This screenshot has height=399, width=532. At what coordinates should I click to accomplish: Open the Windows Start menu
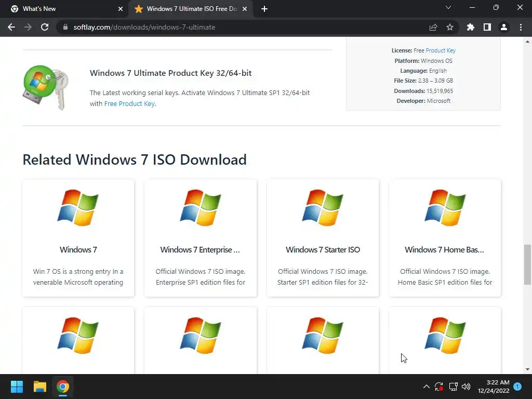click(x=17, y=387)
